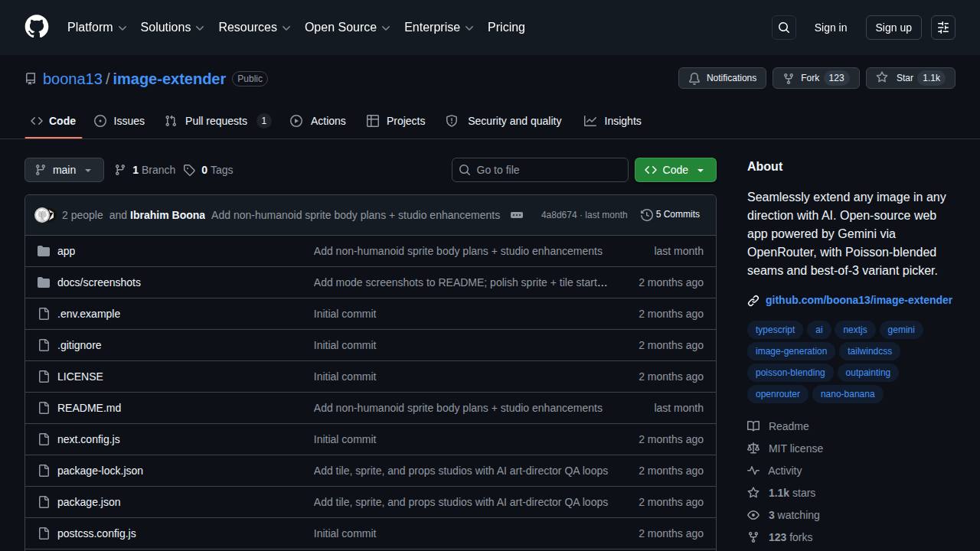Click the app folder icon
Image resolution: width=980 pixels, height=551 pixels.
[44, 251]
